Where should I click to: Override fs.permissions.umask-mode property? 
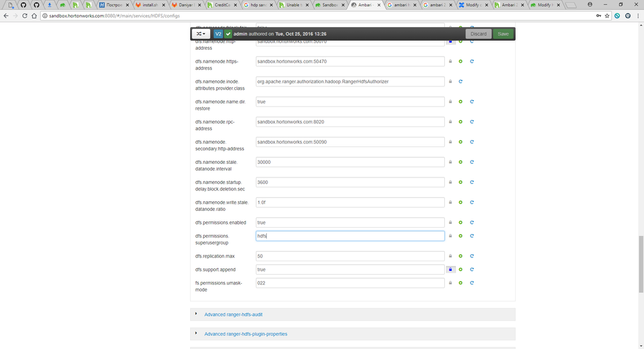tap(460, 283)
